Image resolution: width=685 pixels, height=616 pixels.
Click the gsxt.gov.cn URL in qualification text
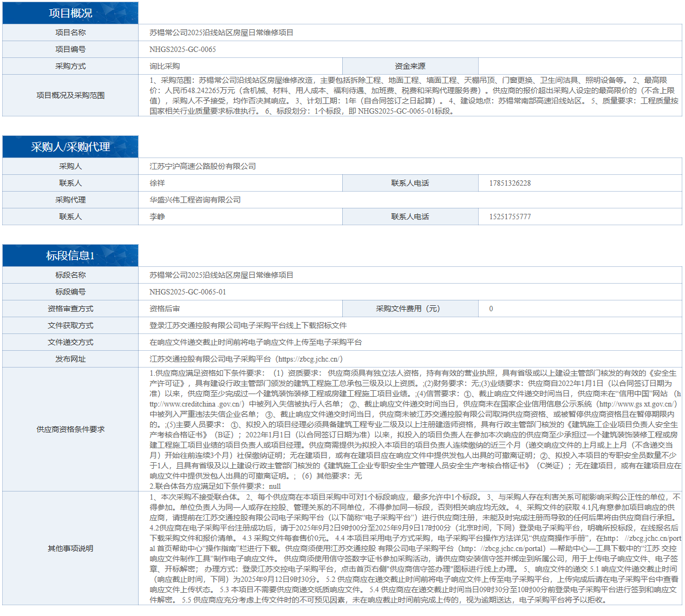[x=636, y=404]
